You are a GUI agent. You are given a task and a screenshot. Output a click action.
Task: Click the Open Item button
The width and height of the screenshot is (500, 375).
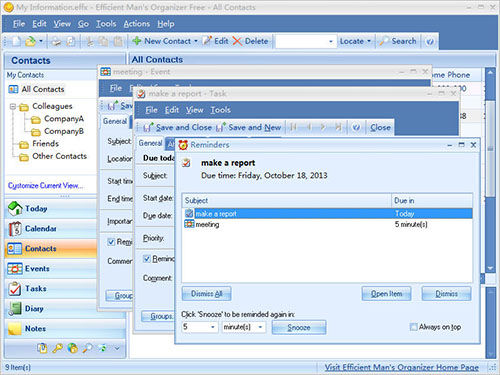coord(386,294)
